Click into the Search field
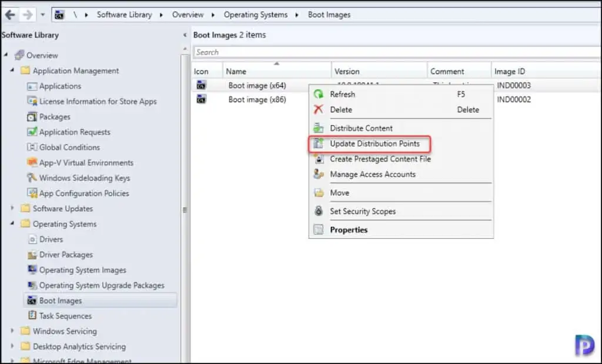This screenshot has width=602, height=364. click(x=397, y=52)
